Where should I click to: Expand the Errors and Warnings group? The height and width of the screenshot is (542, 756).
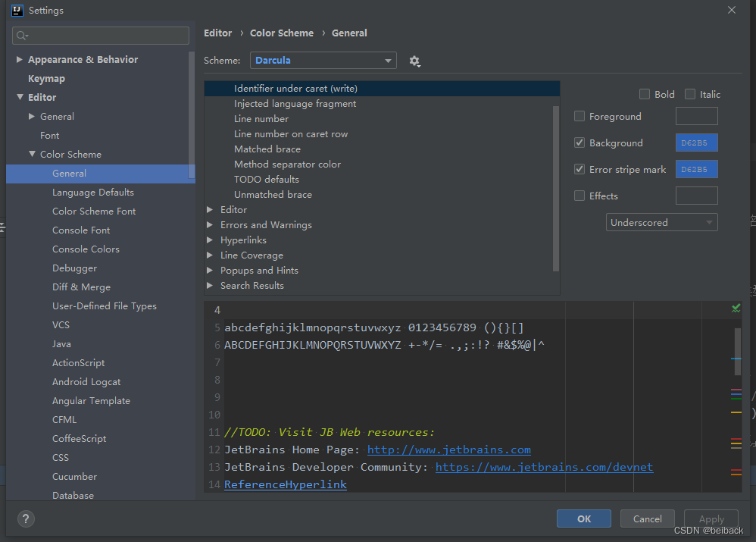[x=210, y=225]
